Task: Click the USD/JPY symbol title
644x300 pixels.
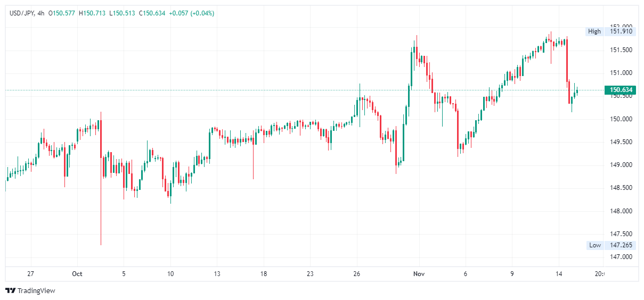Action: tap(21, 13)
